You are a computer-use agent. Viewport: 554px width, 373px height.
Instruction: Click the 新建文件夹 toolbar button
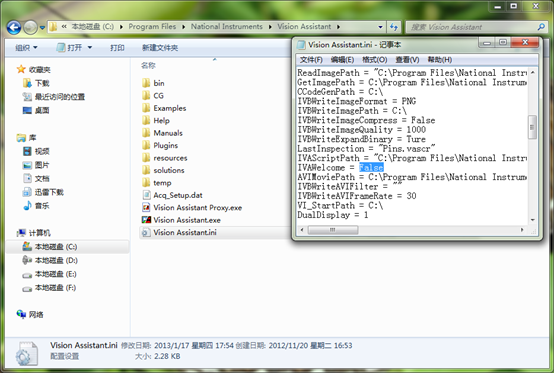[160, 48]
